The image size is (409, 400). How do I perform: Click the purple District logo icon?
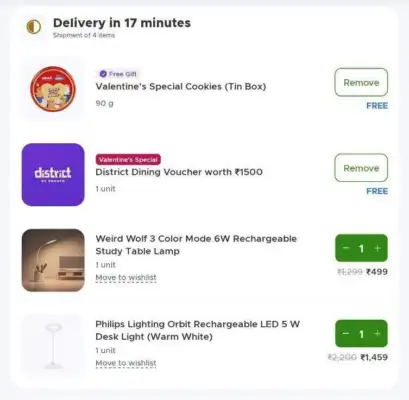[x=53, y=175]
